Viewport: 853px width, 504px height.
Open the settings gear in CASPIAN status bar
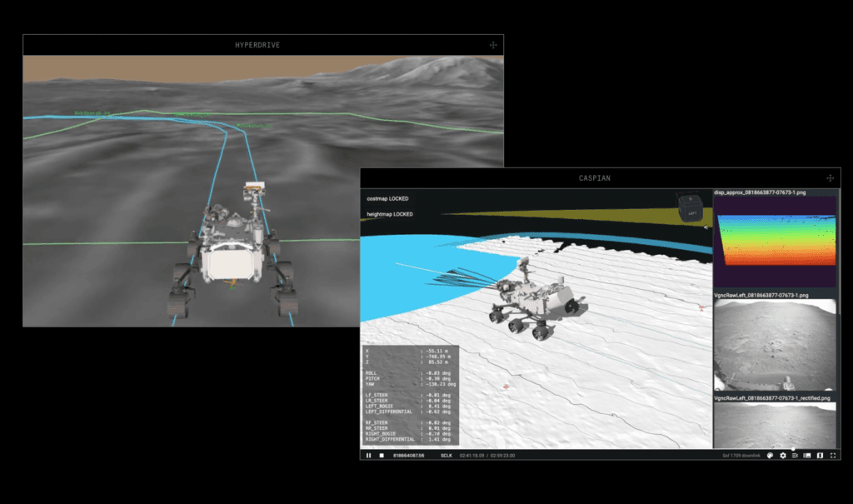pyautogui.click(x=782, y=456)
